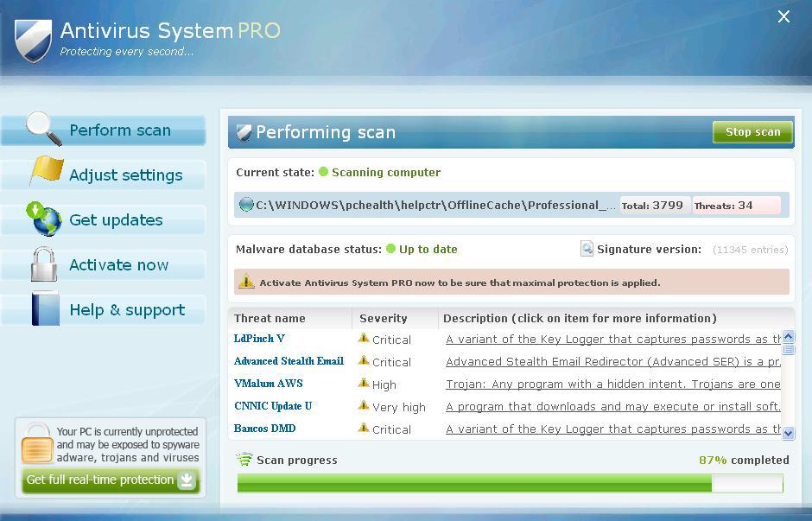Open the Perform scan menu item

(x=104, y=130)
